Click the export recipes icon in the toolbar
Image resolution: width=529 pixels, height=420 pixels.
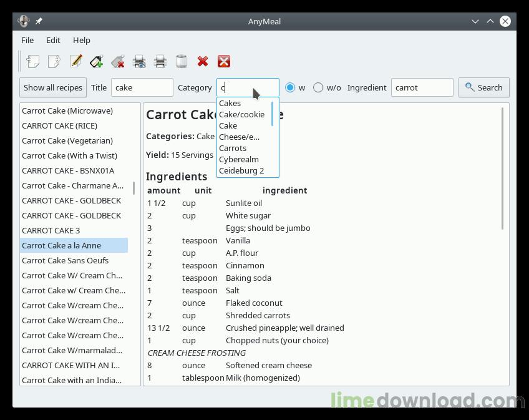54,61
